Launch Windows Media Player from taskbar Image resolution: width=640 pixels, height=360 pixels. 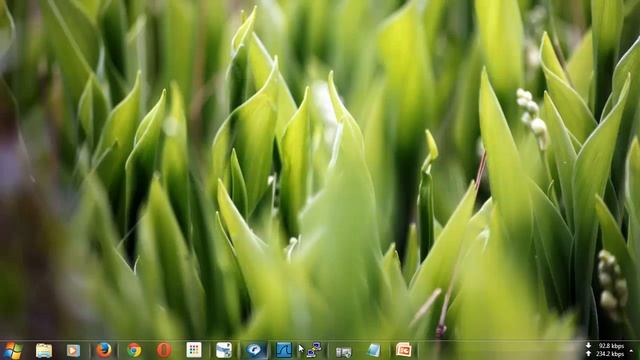coord(73,351)
